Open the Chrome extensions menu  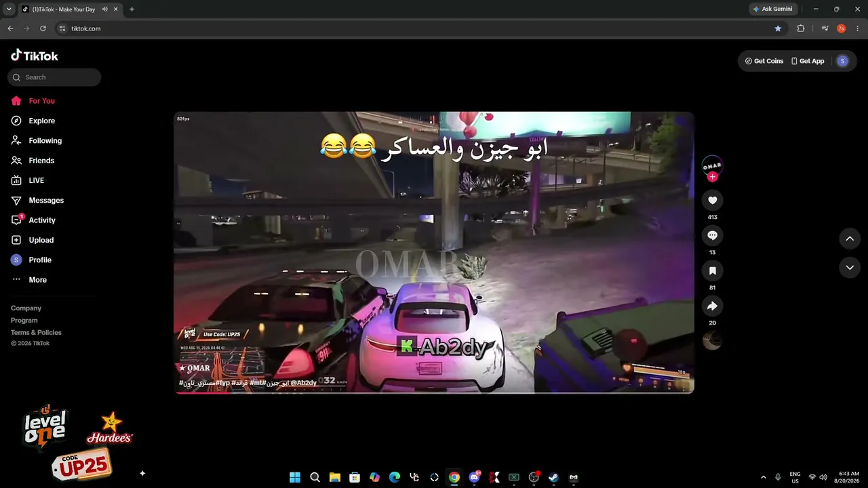(x=801, y=28)
